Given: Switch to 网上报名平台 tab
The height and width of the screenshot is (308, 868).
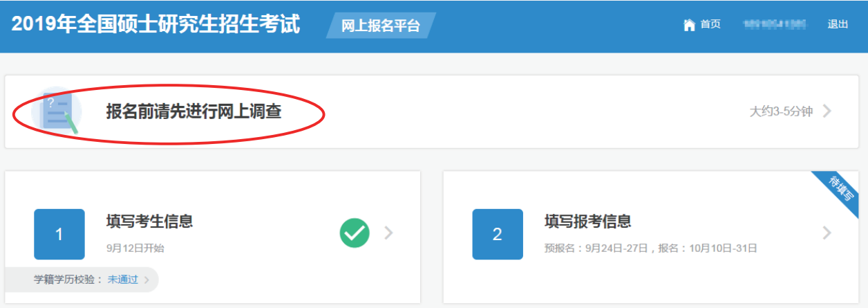Looking at the screenshot, I should [x=381, y=26].
